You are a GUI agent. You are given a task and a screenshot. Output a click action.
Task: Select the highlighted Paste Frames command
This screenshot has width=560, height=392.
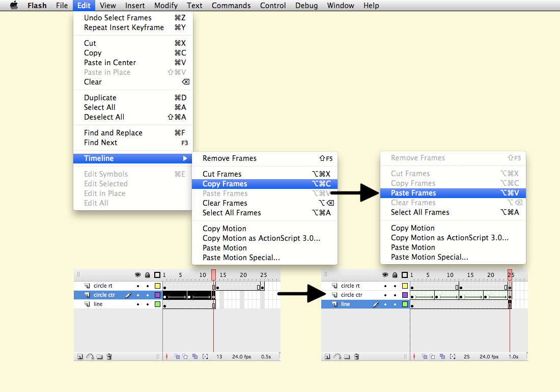[x=413, y=193]
